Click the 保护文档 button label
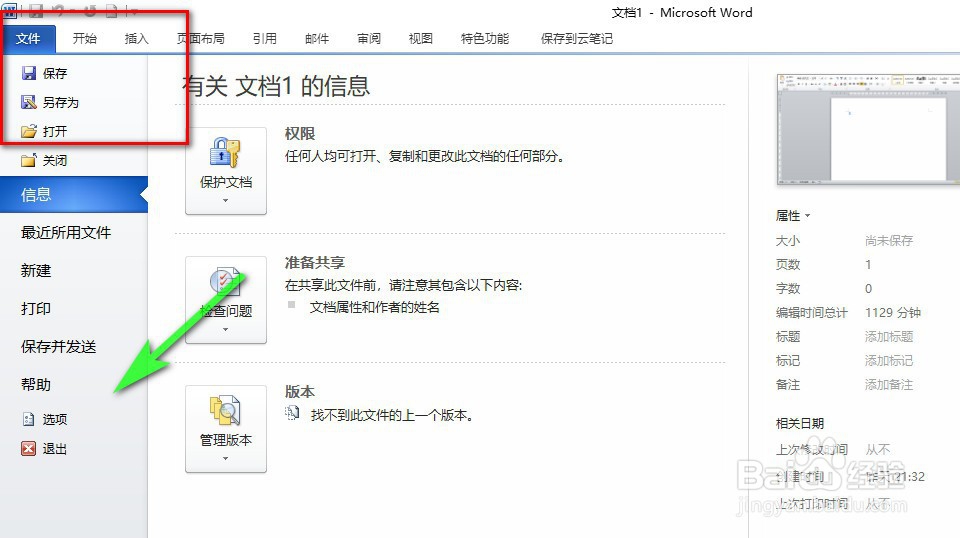The image size is (960, 538). pos(226,182)
